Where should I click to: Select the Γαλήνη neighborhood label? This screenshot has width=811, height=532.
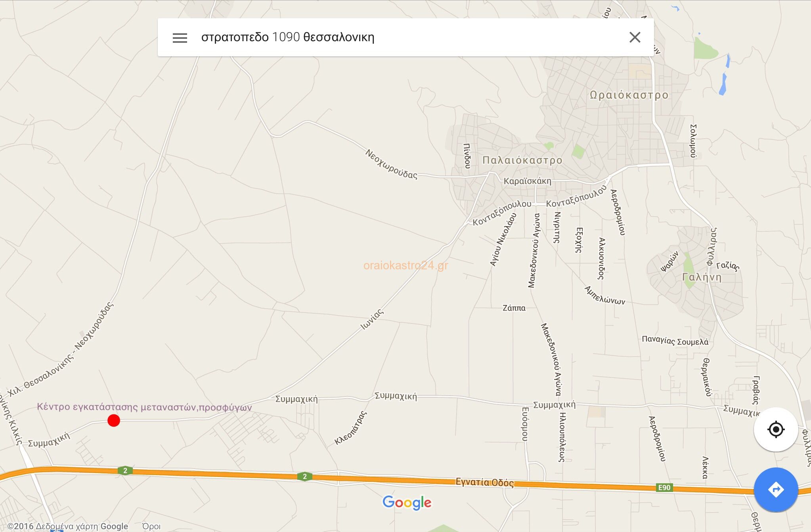point(702,277)
